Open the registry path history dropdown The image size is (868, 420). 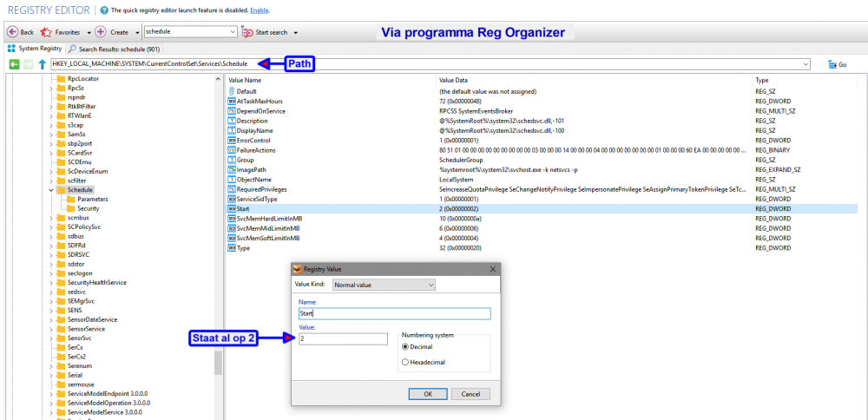806,64
